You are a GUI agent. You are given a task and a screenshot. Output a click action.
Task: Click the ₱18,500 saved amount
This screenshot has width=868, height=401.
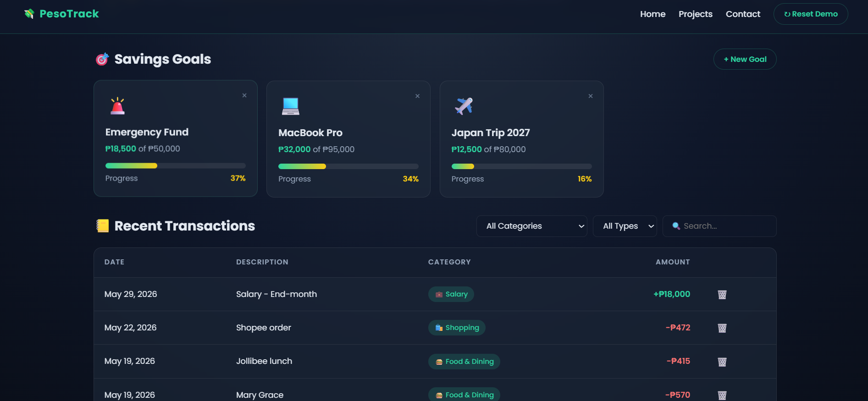[121, 149]
